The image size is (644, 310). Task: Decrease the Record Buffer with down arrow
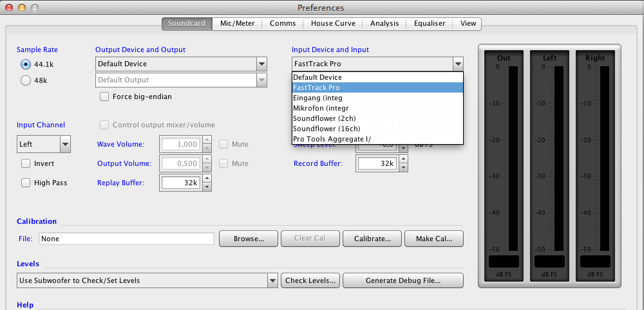click(404, 168)
